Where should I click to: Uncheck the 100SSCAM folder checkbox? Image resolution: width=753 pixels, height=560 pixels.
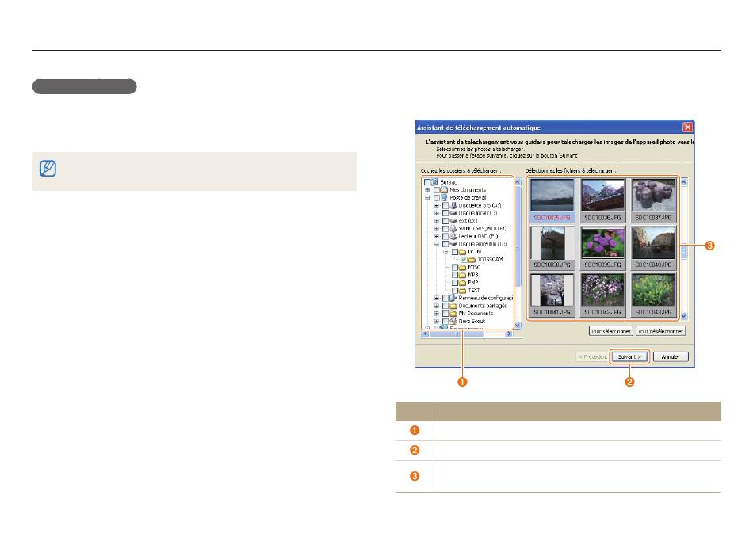coord(464,260)
